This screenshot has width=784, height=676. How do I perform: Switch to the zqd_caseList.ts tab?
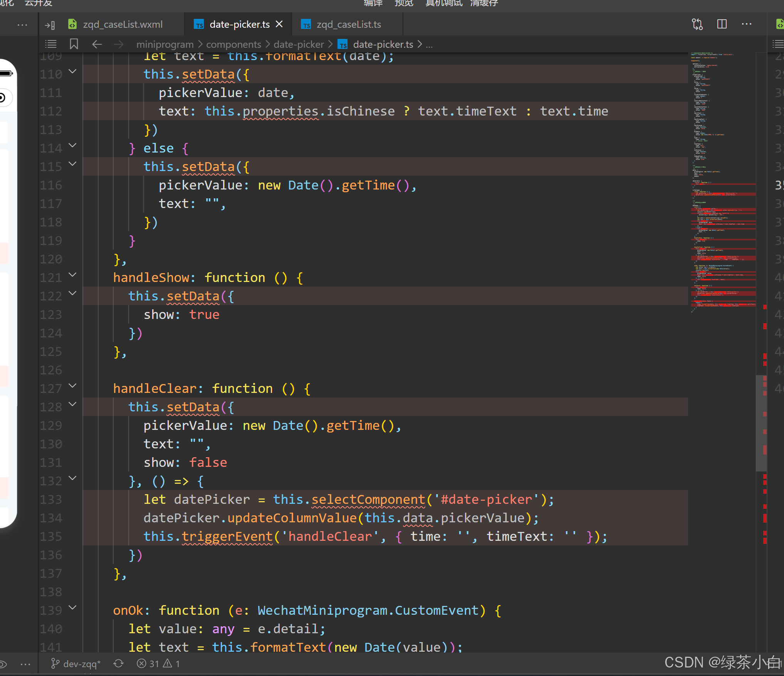pos(348,24)
